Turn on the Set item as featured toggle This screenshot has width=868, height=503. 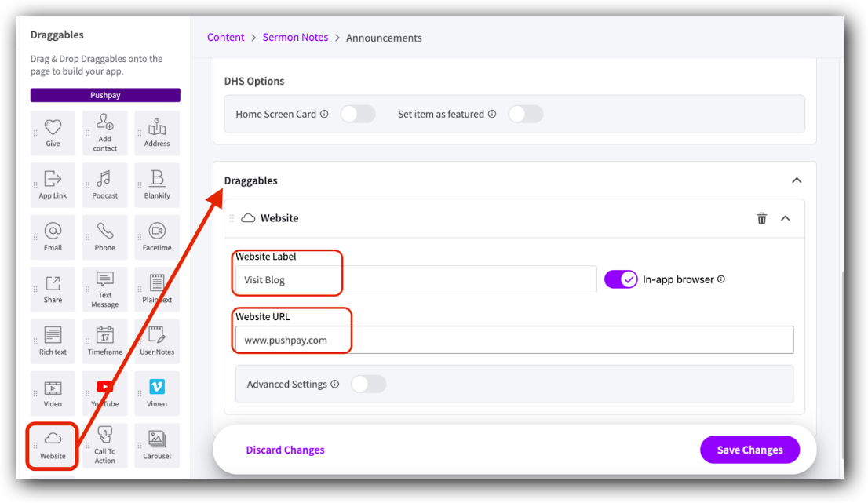tap(526, 114)
